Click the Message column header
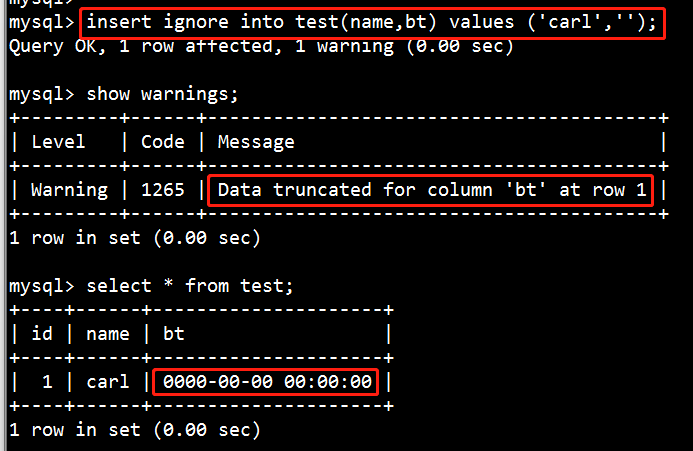The image size is (693, 451). tap(256, 142)
